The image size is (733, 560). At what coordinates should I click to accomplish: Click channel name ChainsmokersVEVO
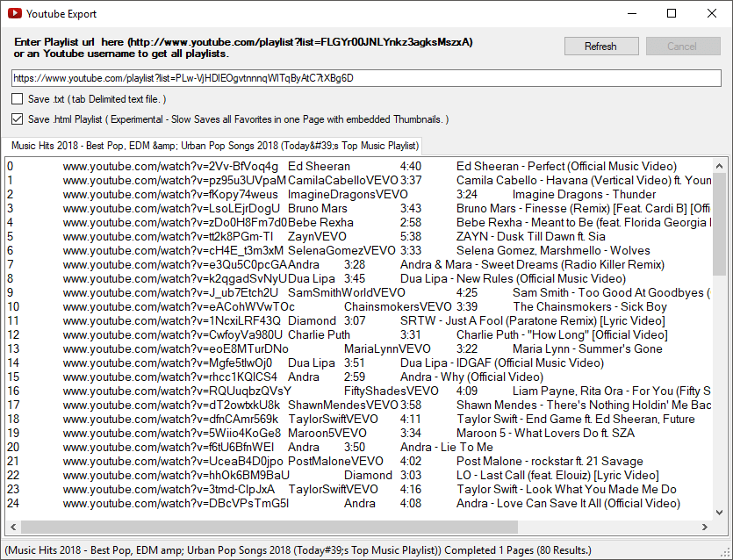398,306
